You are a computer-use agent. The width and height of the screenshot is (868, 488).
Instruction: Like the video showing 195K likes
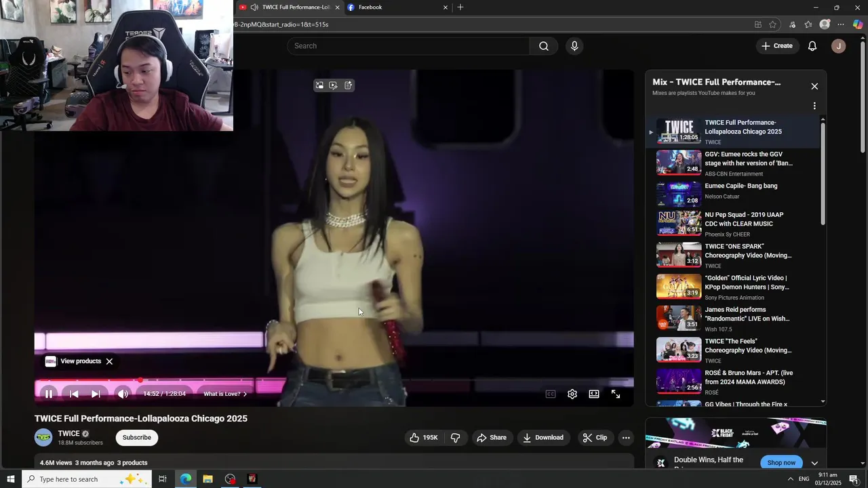[424, 438]
